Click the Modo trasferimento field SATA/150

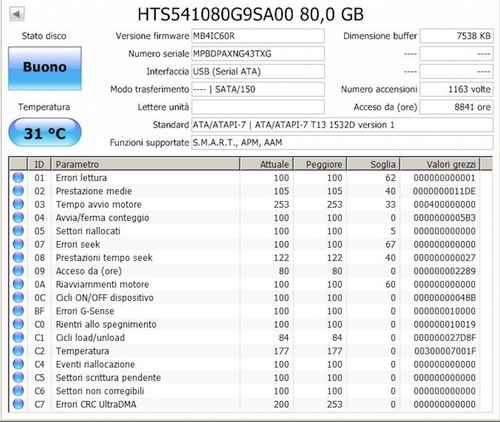(258, 89)
